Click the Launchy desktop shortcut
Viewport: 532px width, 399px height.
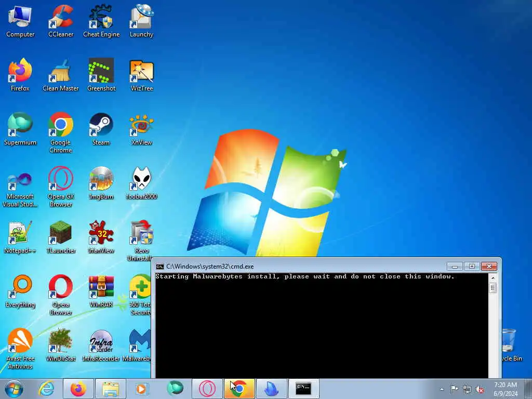click(x=141, y=21)
